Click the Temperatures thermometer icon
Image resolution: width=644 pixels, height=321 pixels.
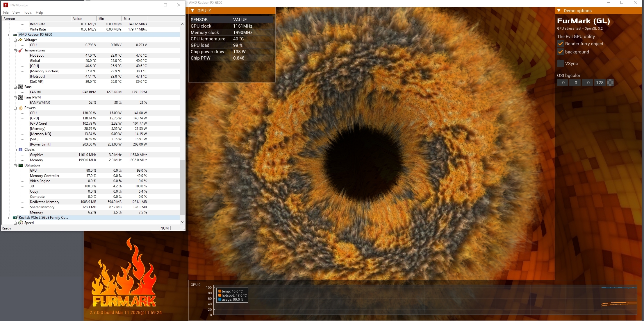point(21,50)
